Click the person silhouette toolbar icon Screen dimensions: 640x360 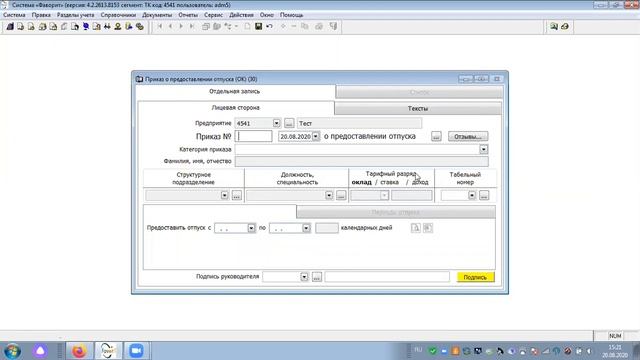coord(118,27)
